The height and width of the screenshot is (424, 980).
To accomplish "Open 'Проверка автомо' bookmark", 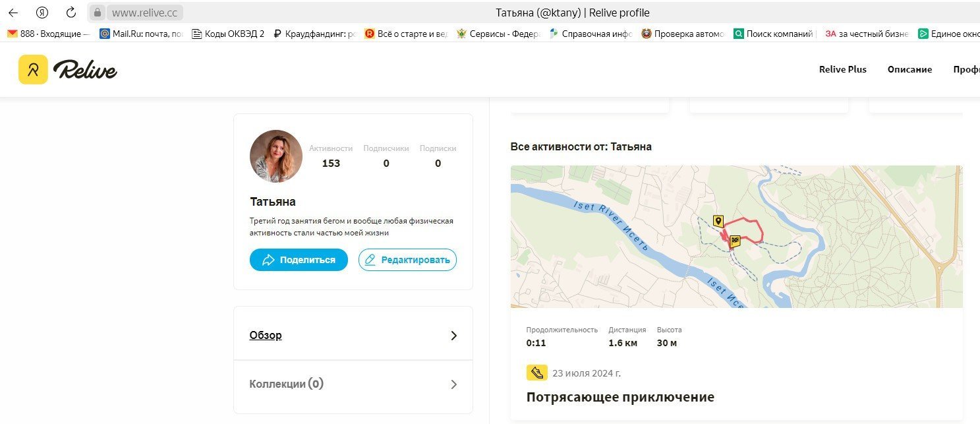I will 683,34.
